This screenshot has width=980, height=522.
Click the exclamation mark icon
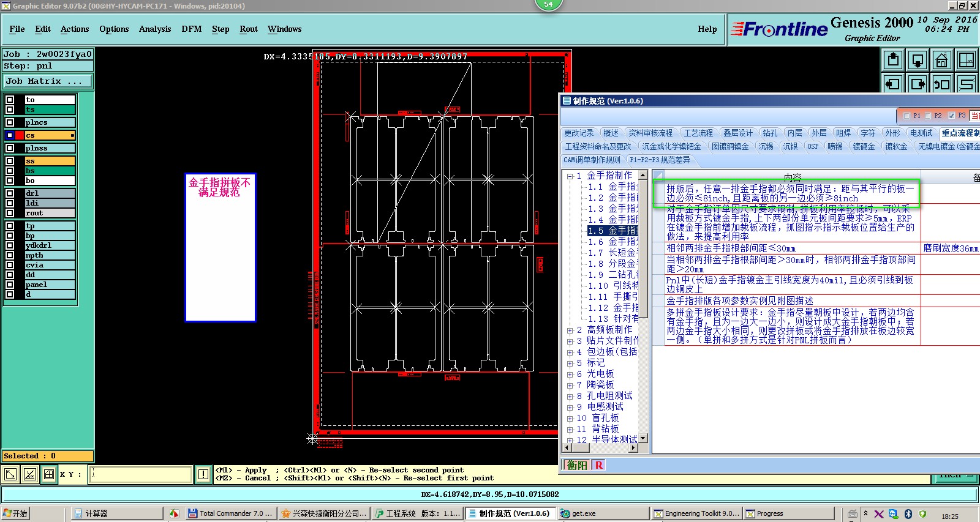[x=203, y=474]
